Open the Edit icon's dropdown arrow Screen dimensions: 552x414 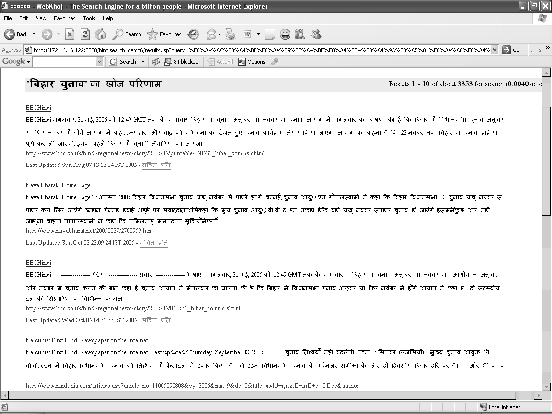[x=258, y=34]
